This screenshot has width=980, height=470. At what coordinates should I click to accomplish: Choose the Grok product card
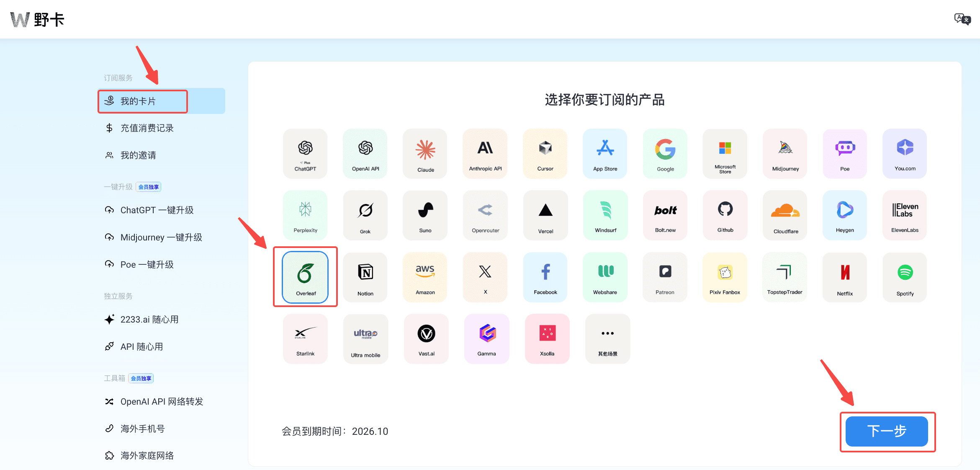point(365,215)
